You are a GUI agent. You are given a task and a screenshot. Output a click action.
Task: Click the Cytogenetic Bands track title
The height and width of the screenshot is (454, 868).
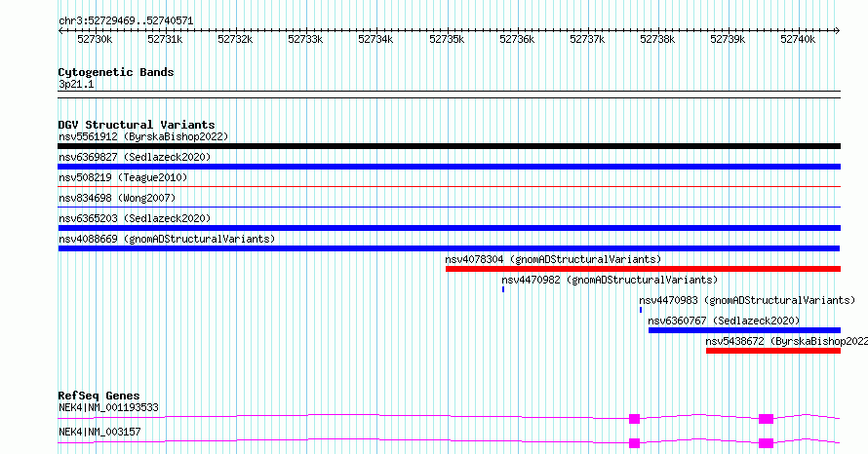116,72
